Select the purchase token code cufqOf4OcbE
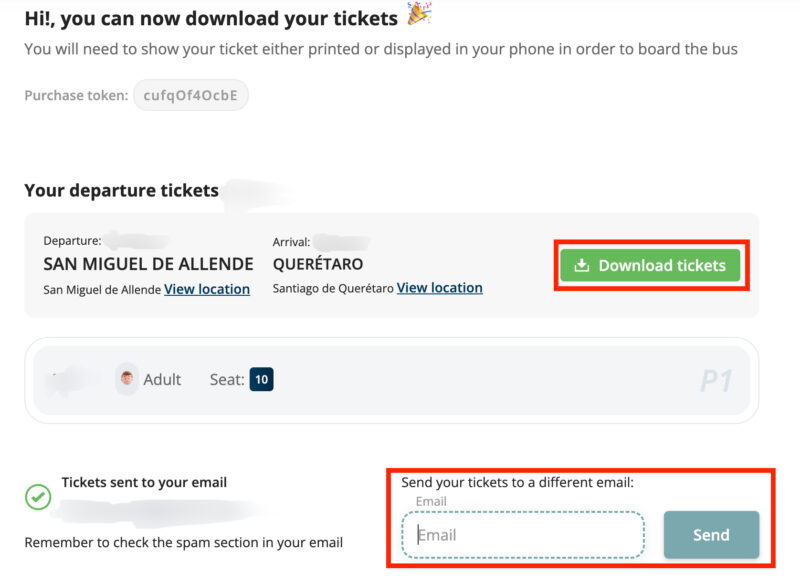 coord(190,96)
